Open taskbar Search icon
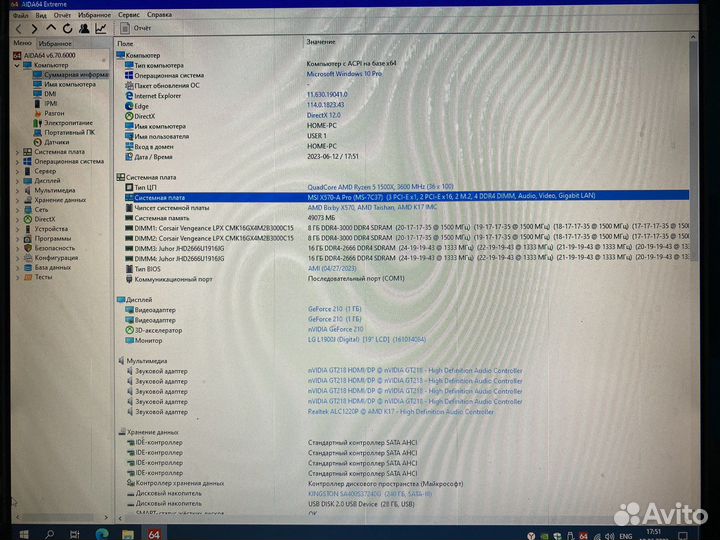 (x=50, y=534)
